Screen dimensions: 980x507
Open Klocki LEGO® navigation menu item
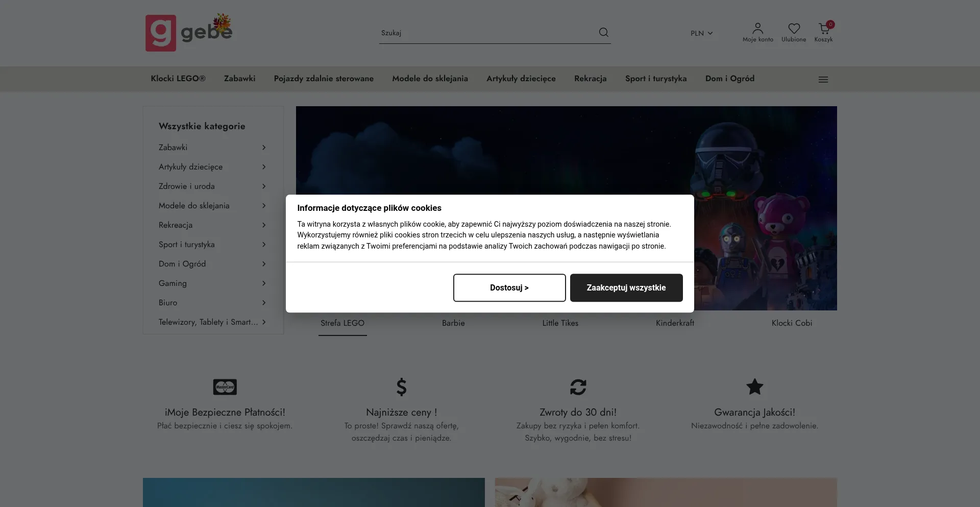(178, 79)
